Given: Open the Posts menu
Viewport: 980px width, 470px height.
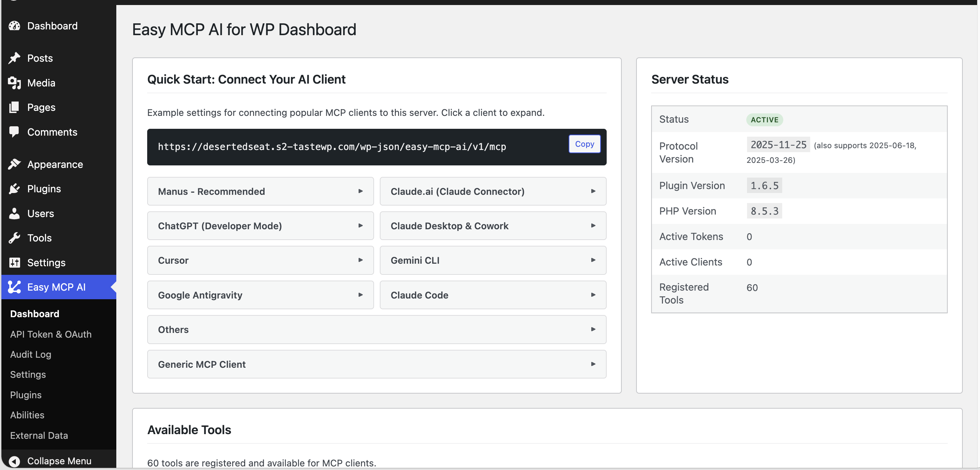Looking at the screenshot, I should 59,58.
